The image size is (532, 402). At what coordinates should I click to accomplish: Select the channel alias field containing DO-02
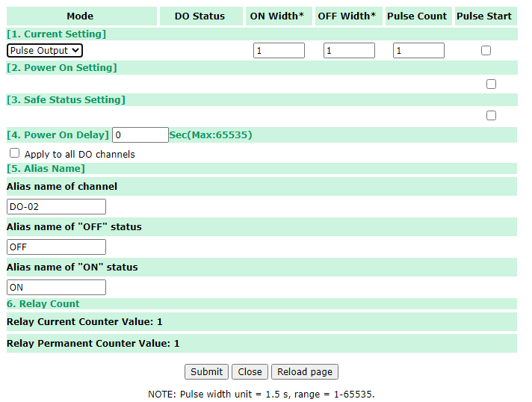tap(56, 207)
